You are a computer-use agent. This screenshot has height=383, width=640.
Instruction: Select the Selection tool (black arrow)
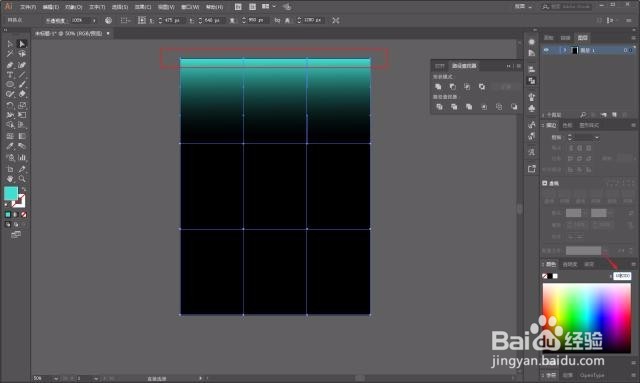pos(10,44)
